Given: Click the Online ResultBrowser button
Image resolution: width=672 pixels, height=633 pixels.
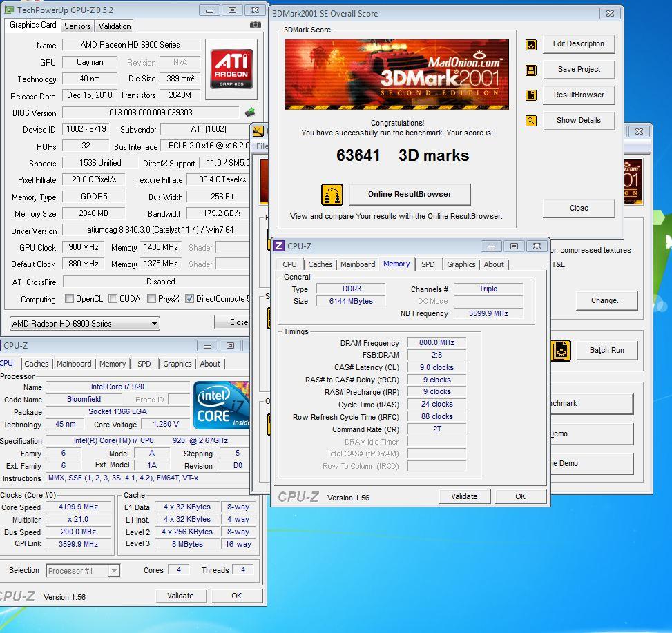Looking at the screenshot, I should pos(410,195).
